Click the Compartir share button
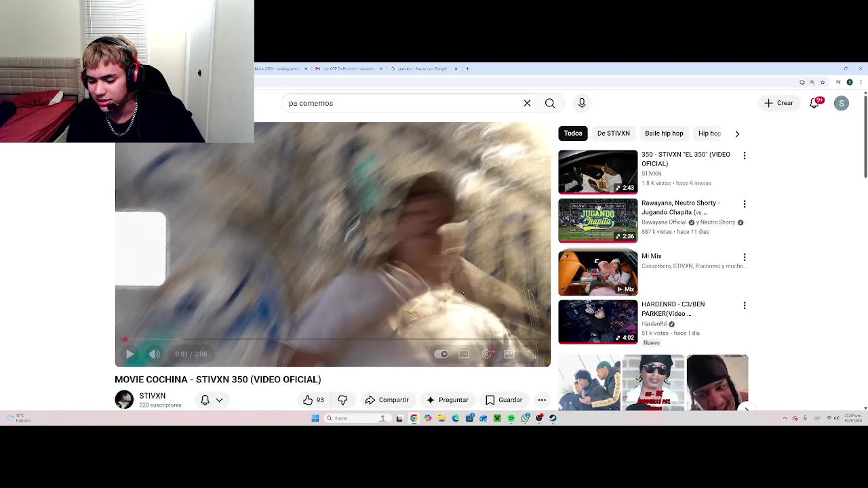868x488 pixels. coord(387,400)
